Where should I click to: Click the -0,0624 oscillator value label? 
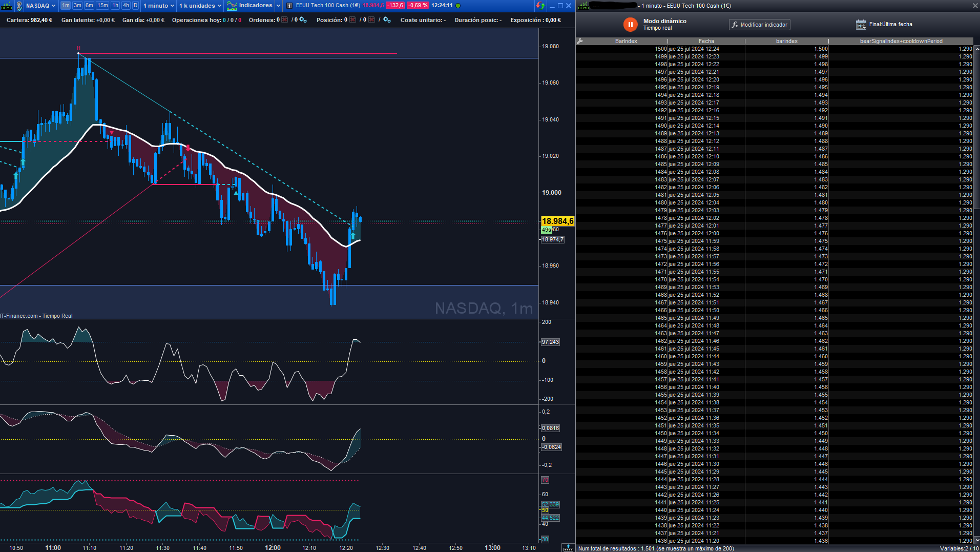click(551, 447)
